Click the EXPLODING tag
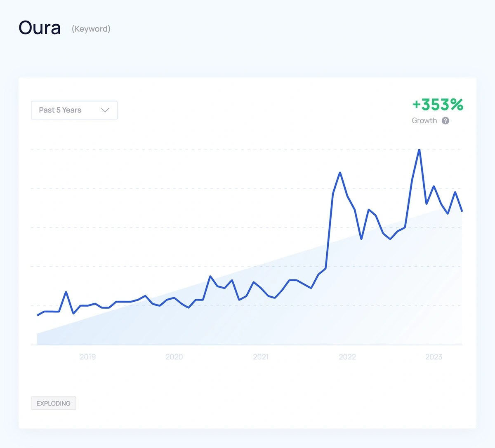The width and height of the screenshot is (495, 448). 54,403
